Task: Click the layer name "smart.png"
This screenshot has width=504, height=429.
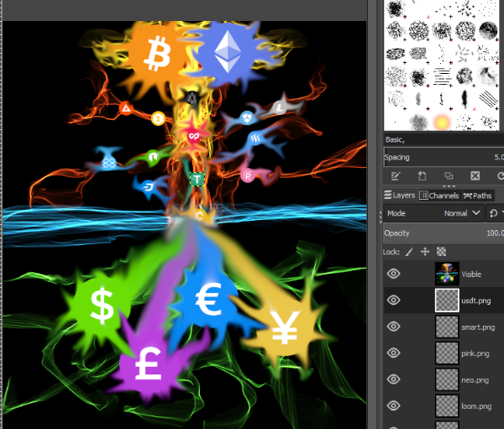Action: point(478,327)
